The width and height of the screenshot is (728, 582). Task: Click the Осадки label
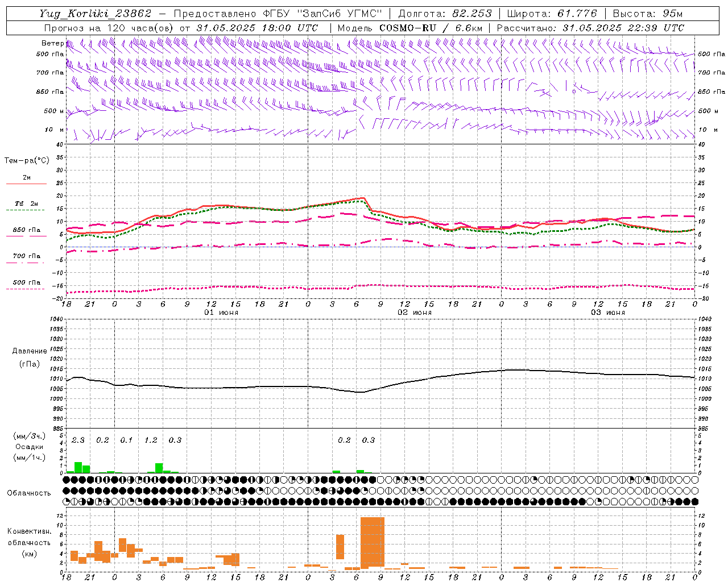(x=29, y=447)
